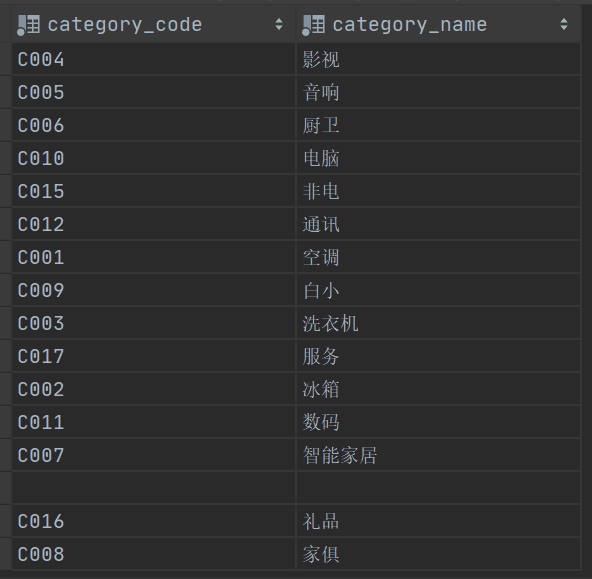Select cell C009
The width and height of the screenshot is (592, 579).
click(x=153, y=290)
